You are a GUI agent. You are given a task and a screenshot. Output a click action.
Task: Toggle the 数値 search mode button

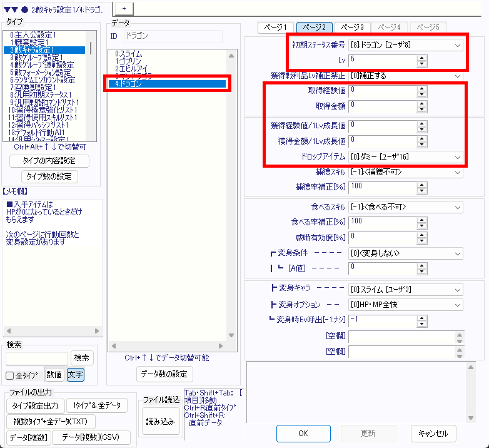pos(54,375)
